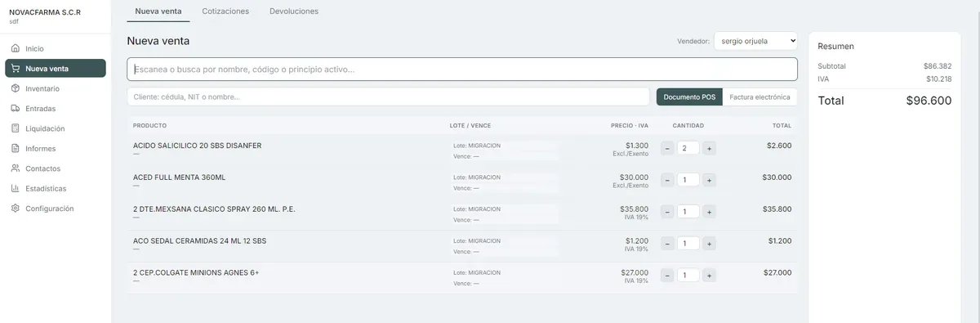Decrease quantity of ACED FULL MENTA 360ML

tap(667, 180)
